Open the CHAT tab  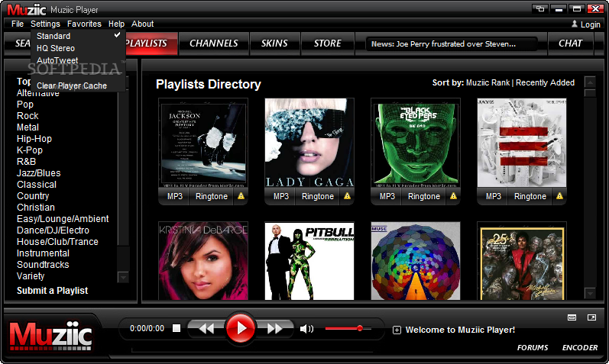click(x=570, y=43)
